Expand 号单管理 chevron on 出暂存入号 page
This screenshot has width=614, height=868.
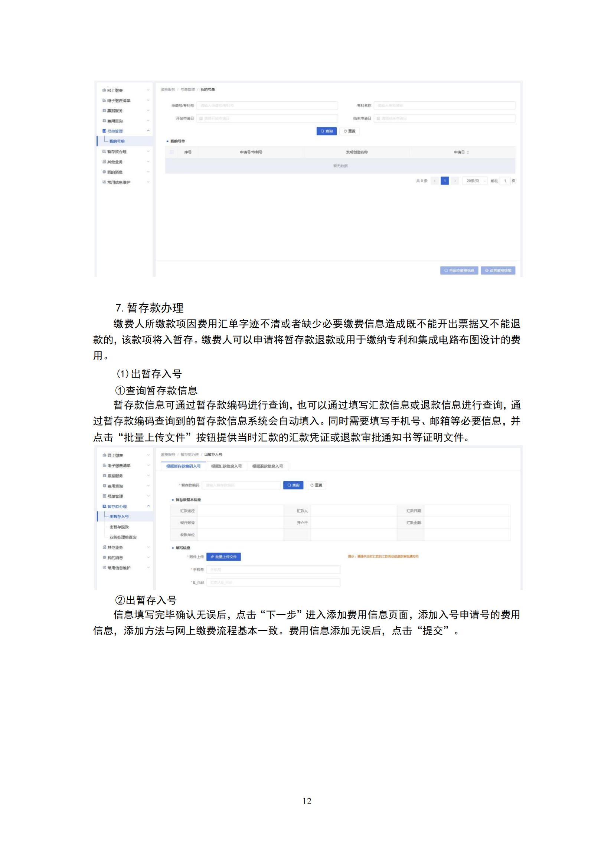[x=148, y=496]
